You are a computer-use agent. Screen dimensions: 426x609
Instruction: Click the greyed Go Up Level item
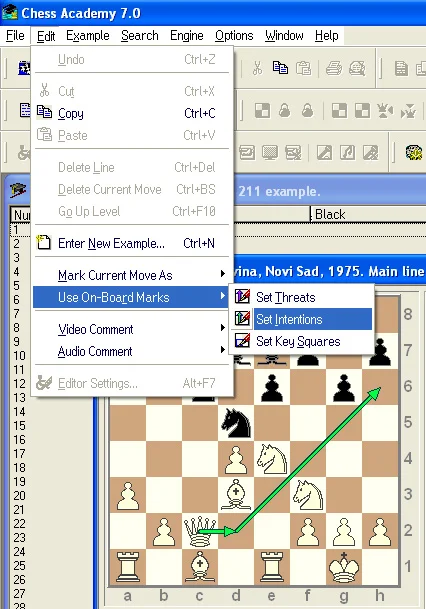coord(130,211)
